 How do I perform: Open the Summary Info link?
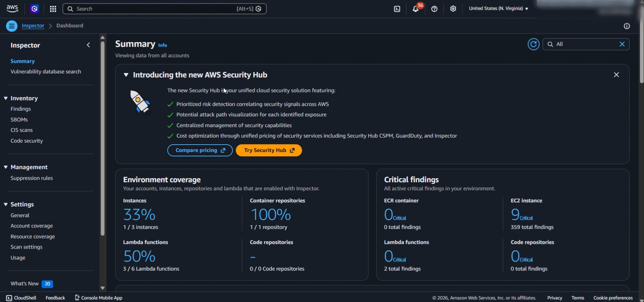162,45
